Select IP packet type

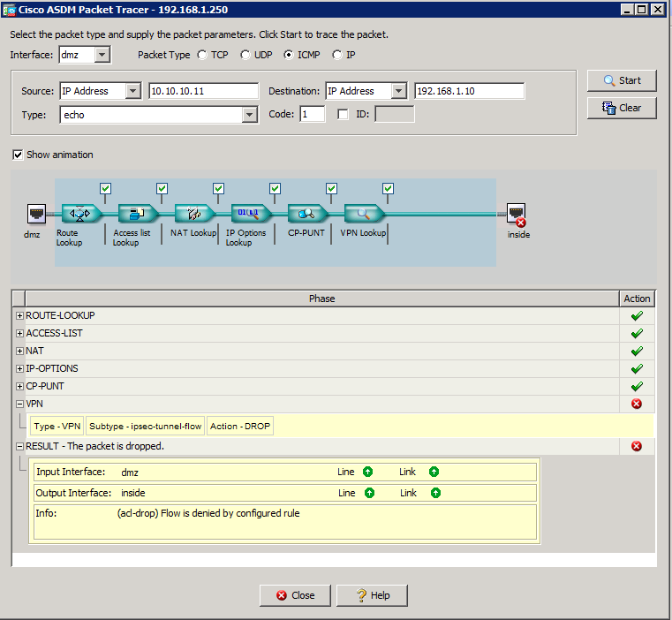[x=337, y=55]
